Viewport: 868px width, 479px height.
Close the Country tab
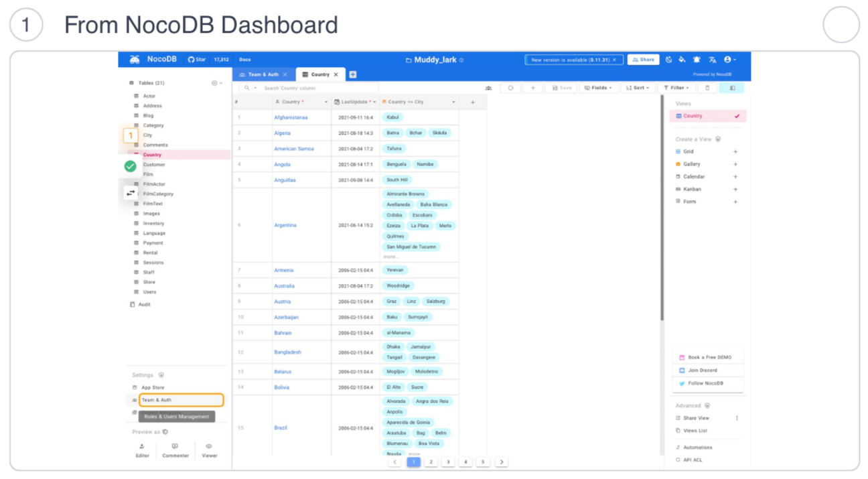[x=336, y=74]
